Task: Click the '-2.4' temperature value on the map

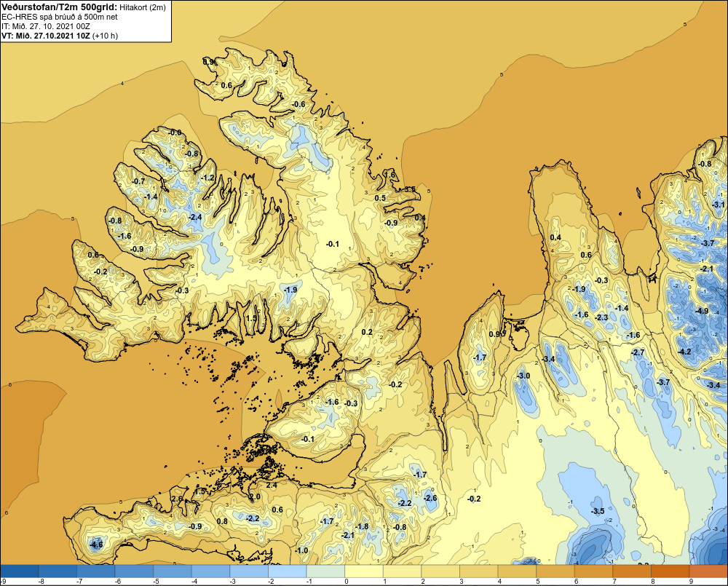Action: coord(195,217)
